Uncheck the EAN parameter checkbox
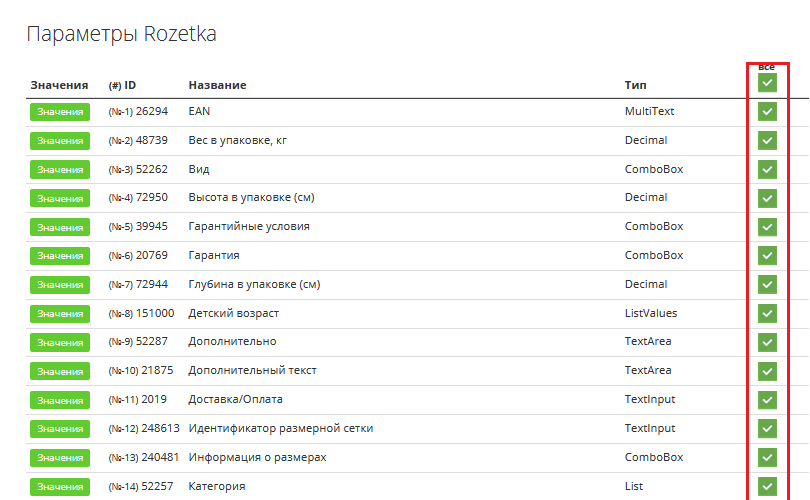Viewport: 810px width, 500px height. 767,112
